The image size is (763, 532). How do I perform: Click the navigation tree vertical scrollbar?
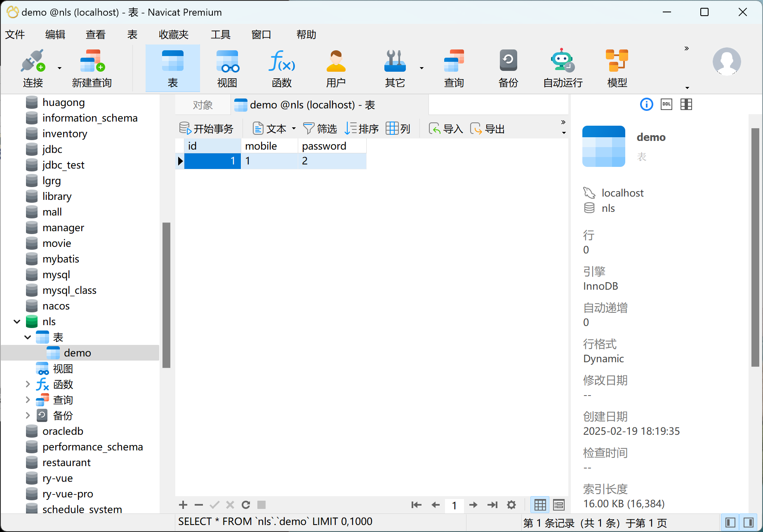166,295
